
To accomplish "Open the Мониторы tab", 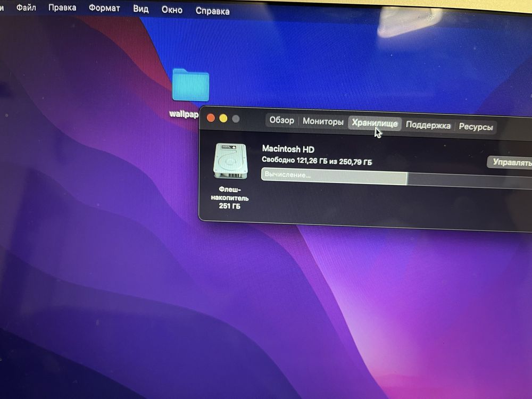I will coord(323,121).
